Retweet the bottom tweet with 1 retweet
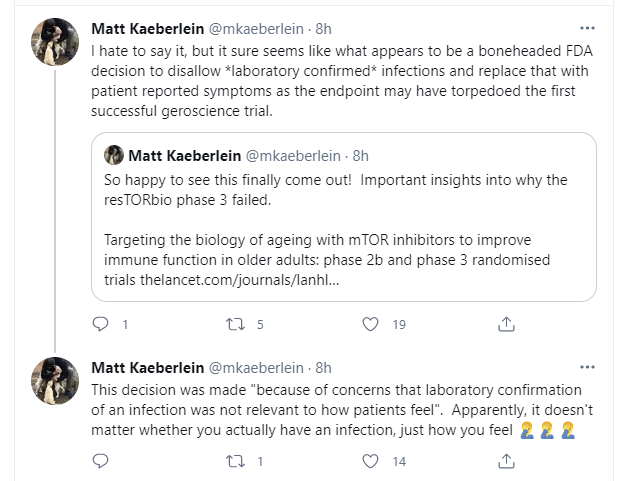625x481 pixels. click(x=234, y=461)
